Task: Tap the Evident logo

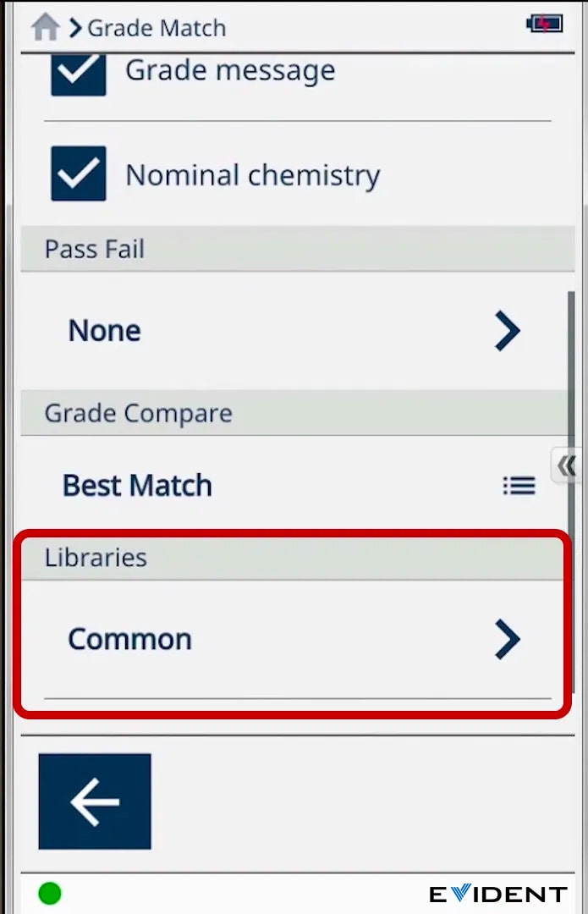Action: [x=497, y=895]
